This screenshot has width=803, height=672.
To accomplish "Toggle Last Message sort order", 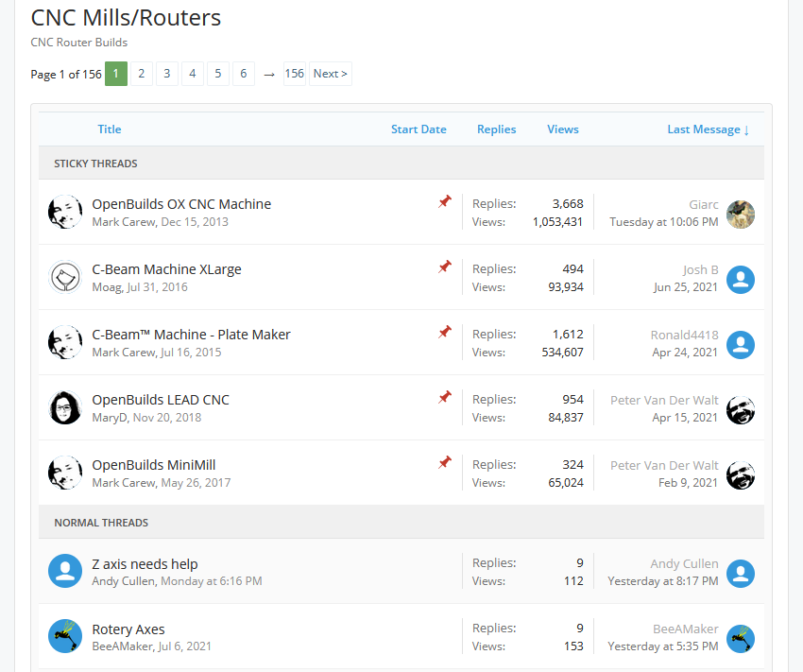I will coord(709,129).
